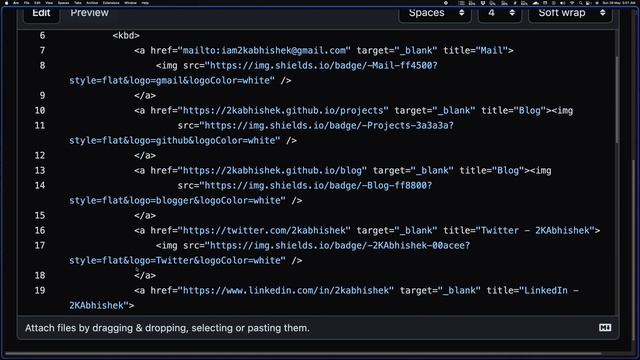Click style=flat&logo=github&logoColor=white text

(172, 140)
